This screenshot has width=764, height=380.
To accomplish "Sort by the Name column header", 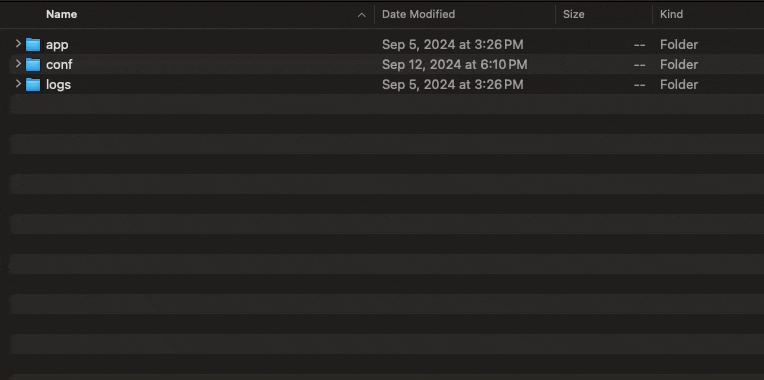I will pos(61,15).
